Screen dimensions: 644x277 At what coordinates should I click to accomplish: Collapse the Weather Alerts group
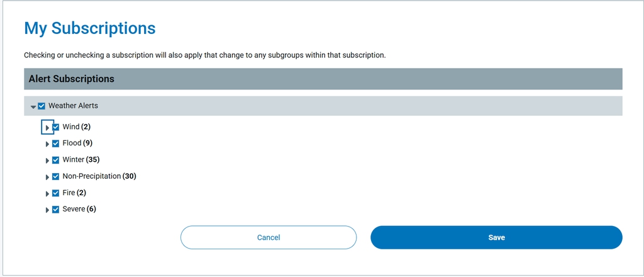coord(33,106)
